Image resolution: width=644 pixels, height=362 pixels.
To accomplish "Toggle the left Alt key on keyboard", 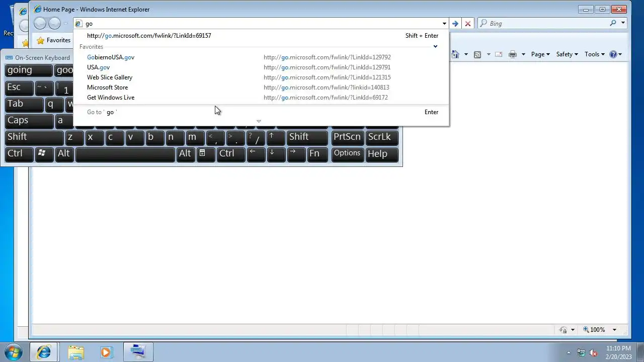I will pyautogui.click(x=64, y=154).
